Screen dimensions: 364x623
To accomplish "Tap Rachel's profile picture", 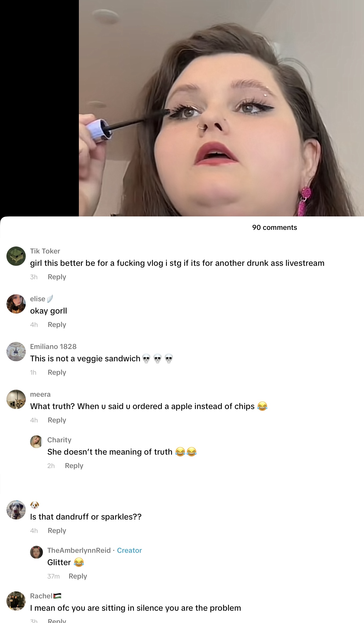I will (16, 601).
